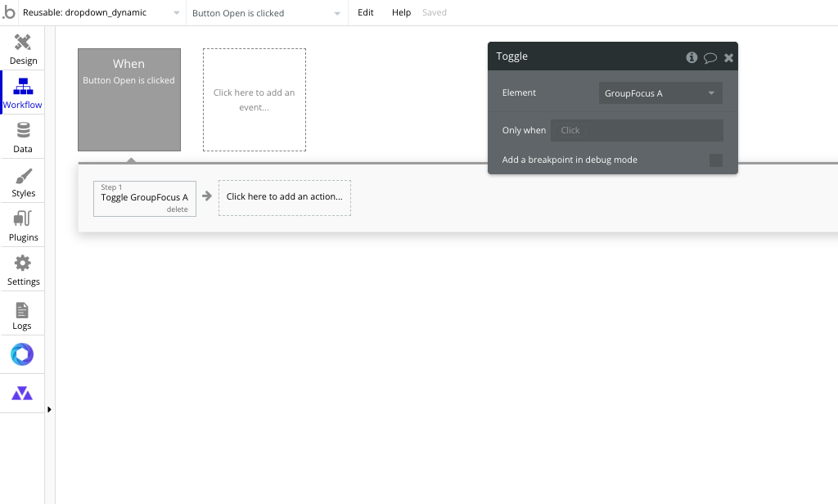The height and width of the screenshot is (504, 838).
Task: Click the Saved status text
Action: coord(435,12)
